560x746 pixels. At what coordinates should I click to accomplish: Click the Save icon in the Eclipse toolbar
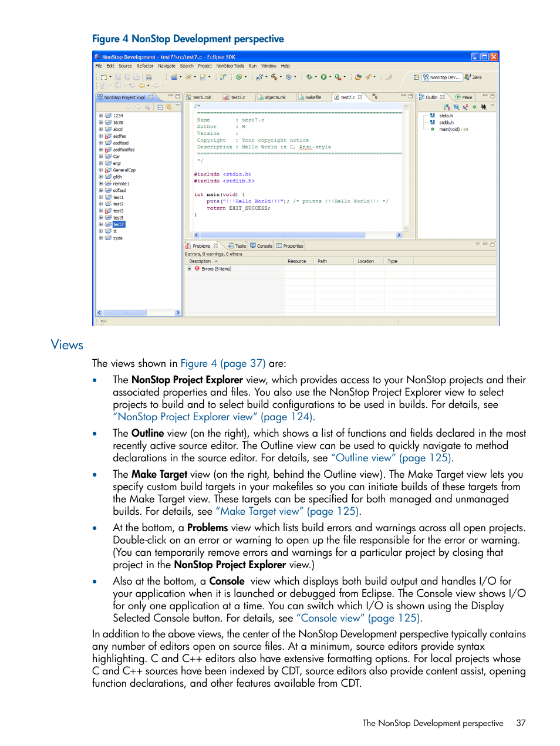point(117,77)
